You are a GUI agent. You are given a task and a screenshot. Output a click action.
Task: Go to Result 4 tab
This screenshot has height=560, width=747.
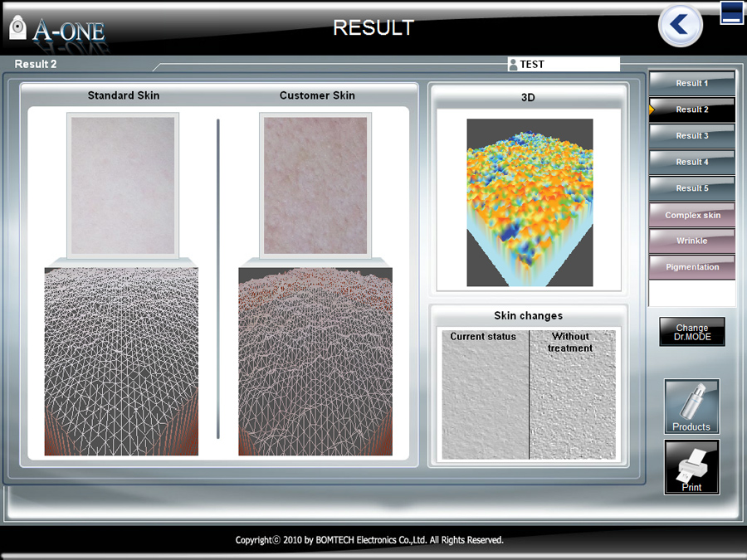[691, 162]
